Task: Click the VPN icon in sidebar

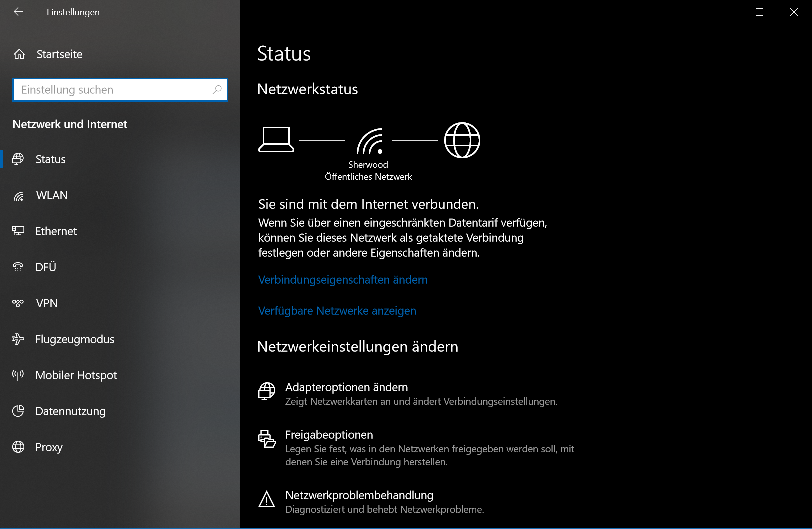Action: coord(18,303)
